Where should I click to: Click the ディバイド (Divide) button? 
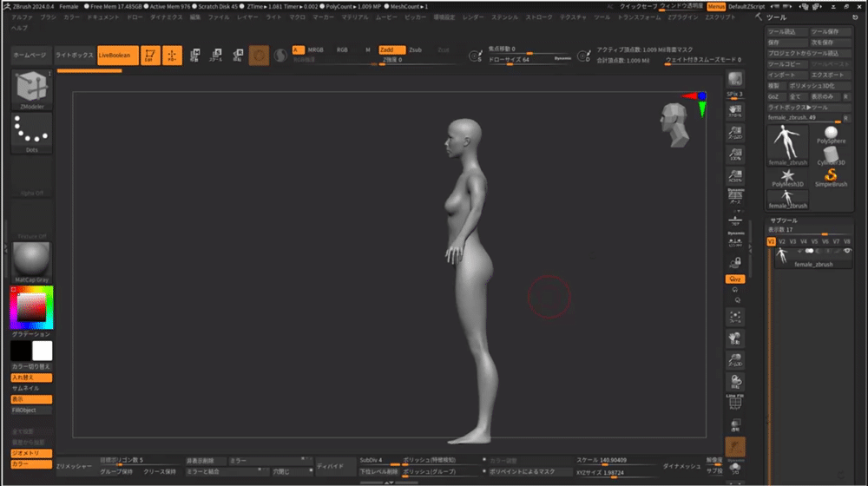(335, 466)
